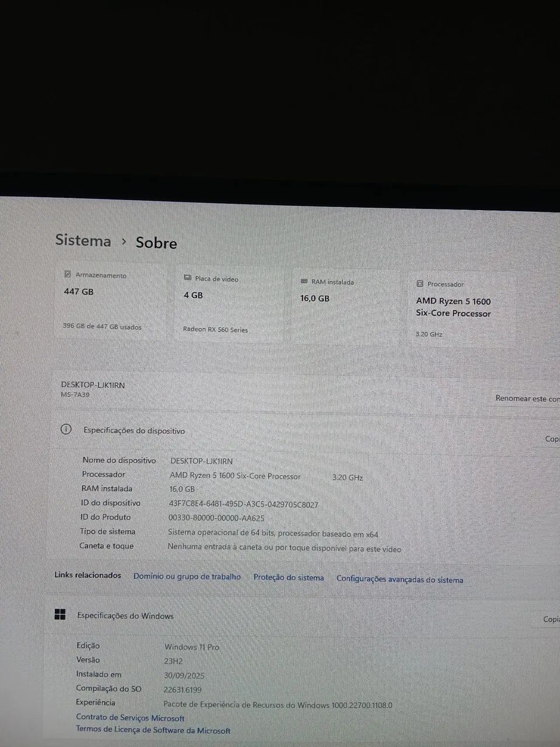Image resolution: width=560 pixels, height=747 pixels.
Task: Click the "Compilação do SO" label
Action: [x=108, y=689]
